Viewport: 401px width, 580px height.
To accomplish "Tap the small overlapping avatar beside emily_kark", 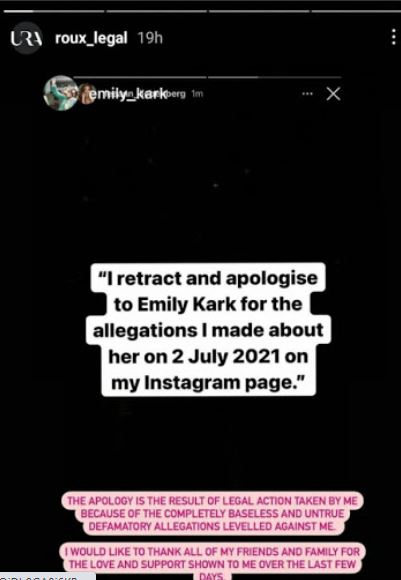I will click(87, 94).
